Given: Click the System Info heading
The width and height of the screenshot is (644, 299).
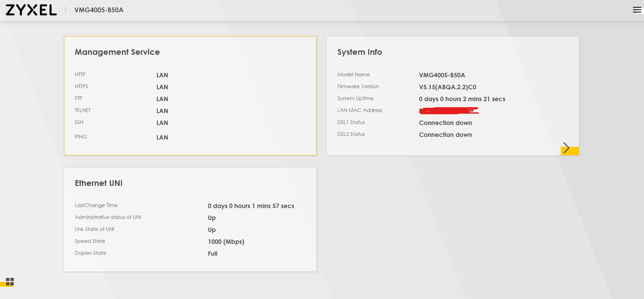Looking at the screenshot, I should point(359,52).
